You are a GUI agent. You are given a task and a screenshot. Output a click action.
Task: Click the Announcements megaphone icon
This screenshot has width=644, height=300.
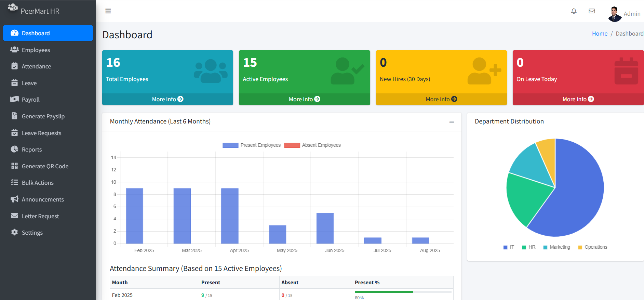pyautogui.click(x=14, y=199)
